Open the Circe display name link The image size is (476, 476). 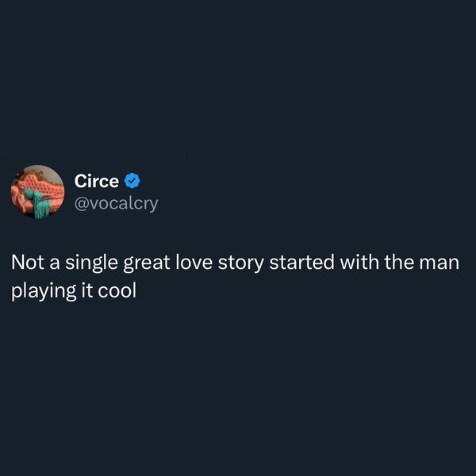[x=97, y=181]
